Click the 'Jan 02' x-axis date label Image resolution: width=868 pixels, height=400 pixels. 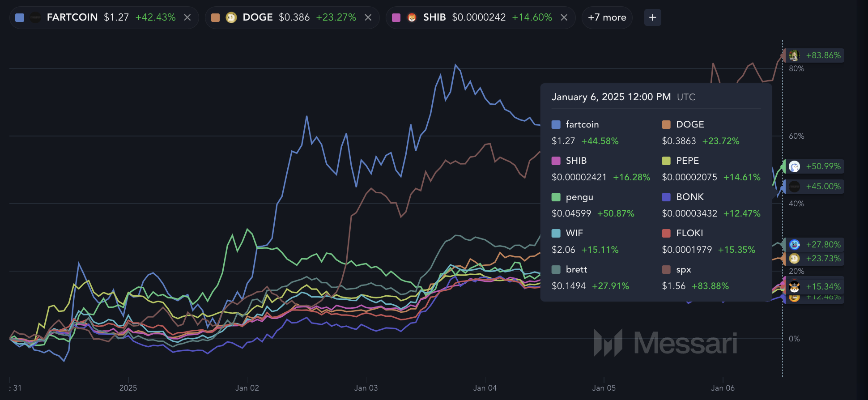[x=247, y=388]
